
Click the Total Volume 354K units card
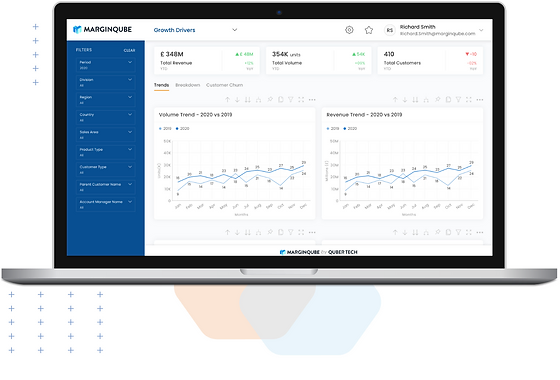click(319, 60)
